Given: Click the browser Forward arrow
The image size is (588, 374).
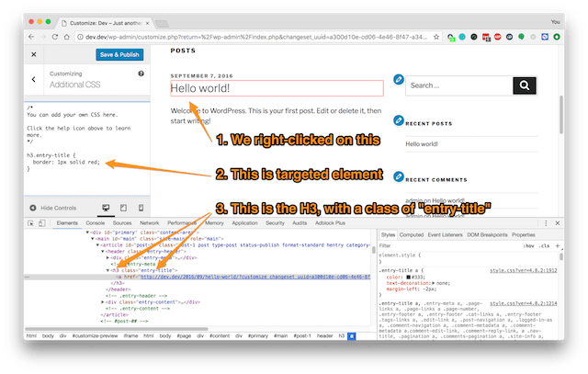Looking at the screenshot, I should point(43,37).
